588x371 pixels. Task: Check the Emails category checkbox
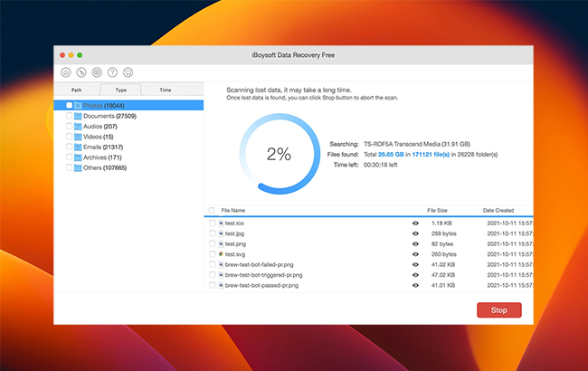[x=69, y=147]
